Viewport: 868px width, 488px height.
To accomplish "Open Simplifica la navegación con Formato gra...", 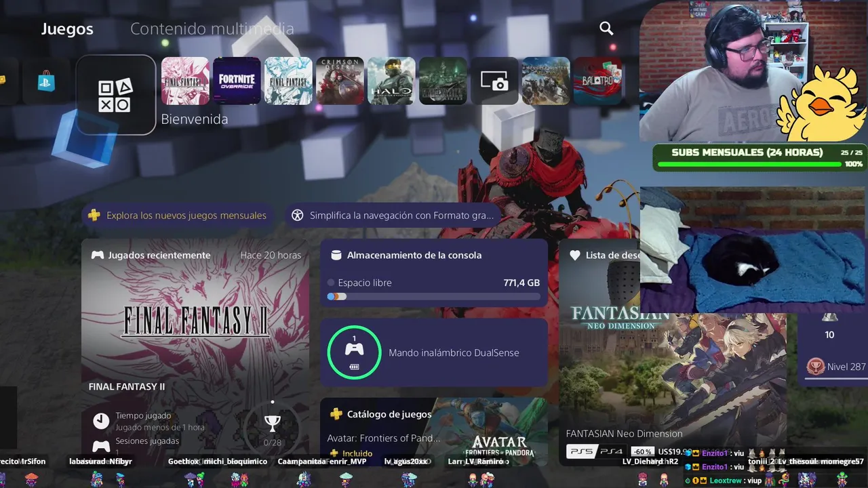I will coord(393,216).
